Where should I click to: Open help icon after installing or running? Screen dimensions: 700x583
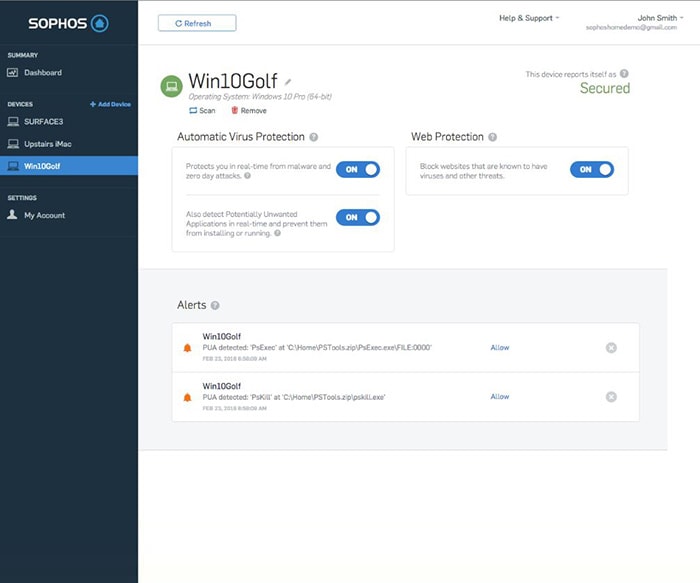(277, 233)
